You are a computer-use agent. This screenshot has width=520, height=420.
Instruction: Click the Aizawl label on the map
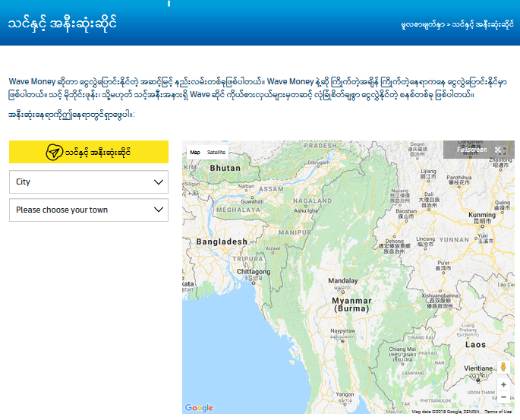273,248
